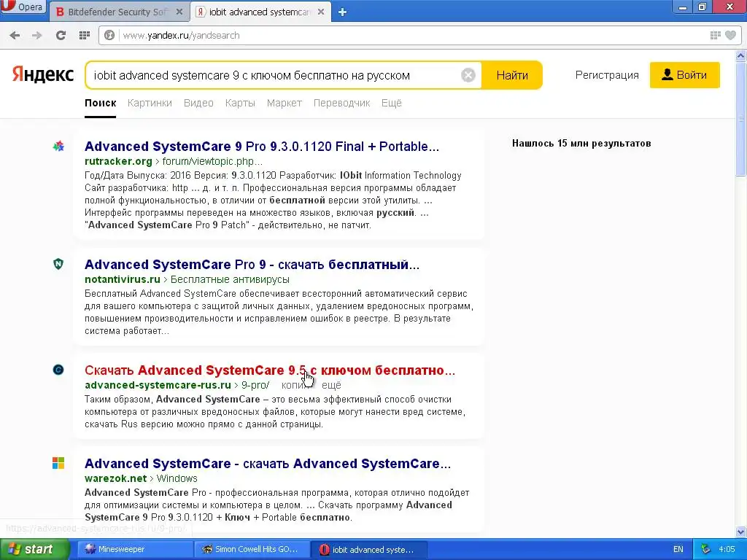Close the Bitdefender Security tab
747x560 pixels.
179,12
